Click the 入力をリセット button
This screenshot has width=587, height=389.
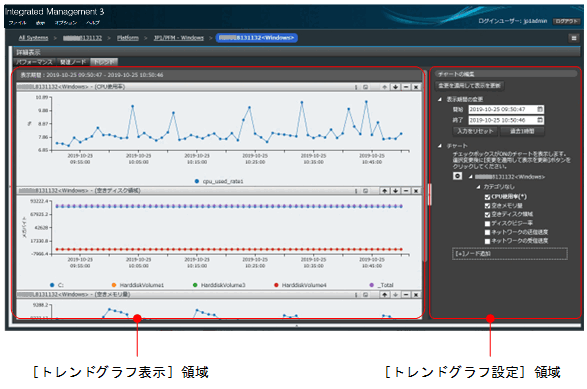click(475, 131)
